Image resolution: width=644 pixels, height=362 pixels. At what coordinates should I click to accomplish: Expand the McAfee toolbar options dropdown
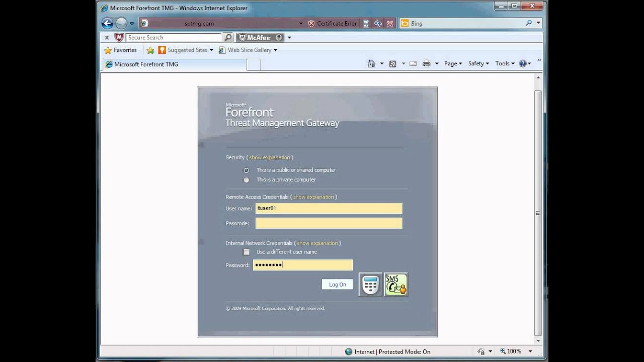[289, 37]
